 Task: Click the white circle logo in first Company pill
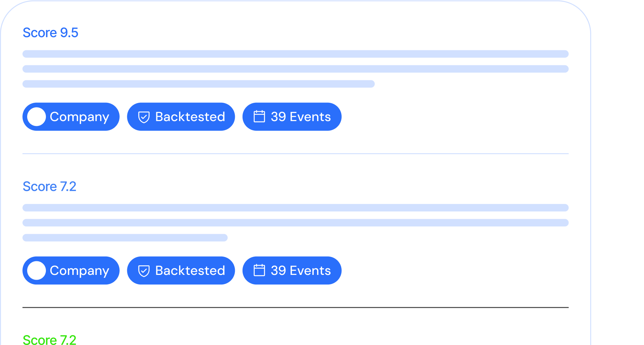(37, 117)
